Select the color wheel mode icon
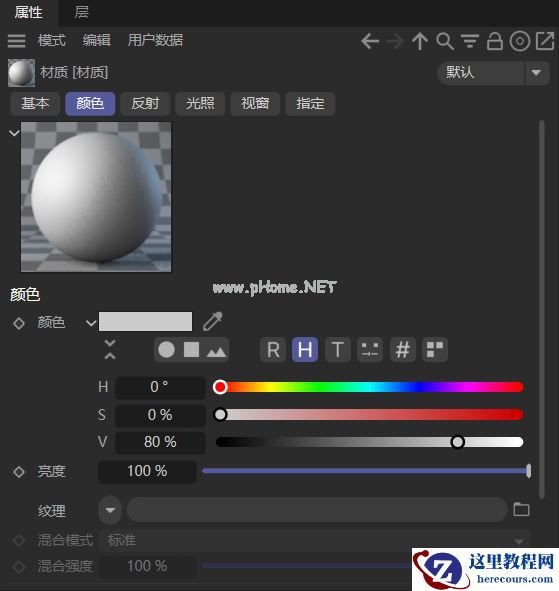The image size is (559, 591). 166,350
